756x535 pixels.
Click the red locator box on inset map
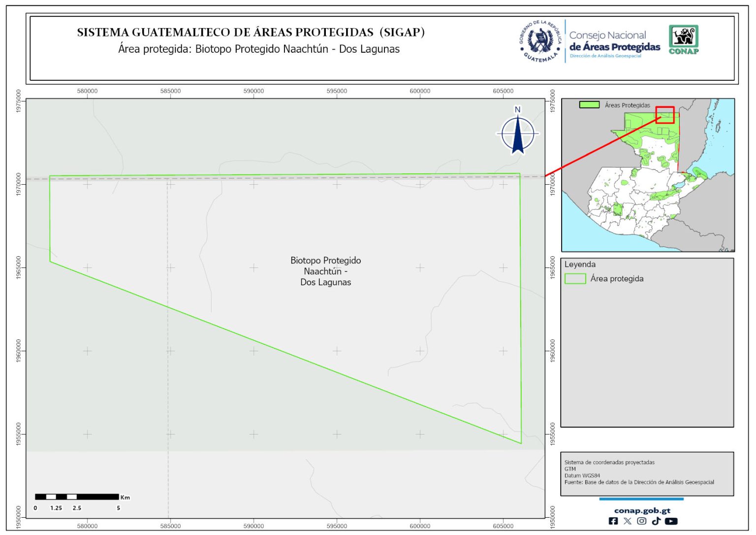tap(665, 115)
